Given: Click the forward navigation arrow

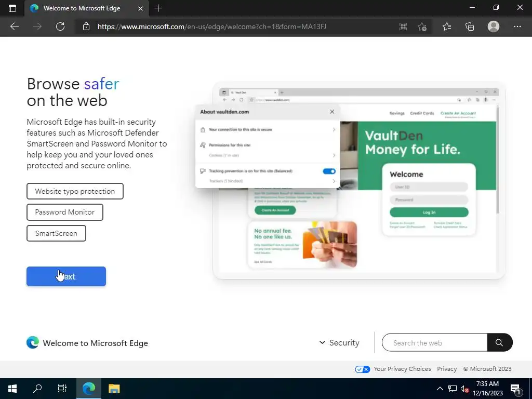Looking at the screenshot, I should coord(37,26).
